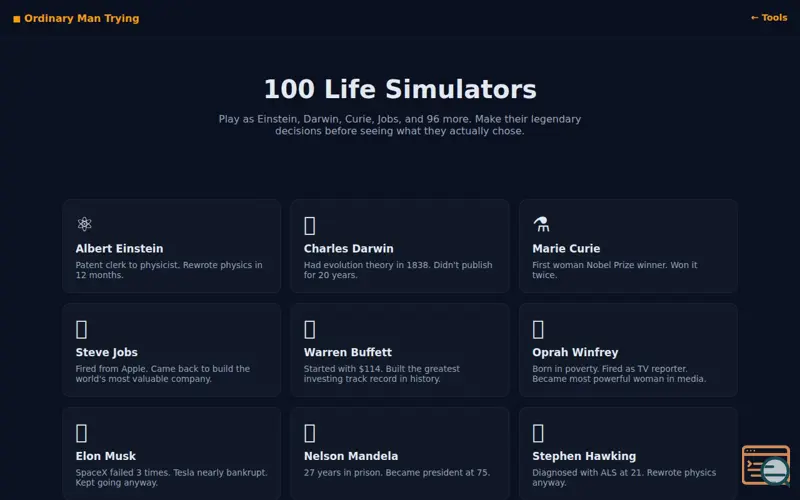Viewport: 800px width, 500px height.
Task: Open the Nelson Mandela simulator card
Action: (400, 454)
